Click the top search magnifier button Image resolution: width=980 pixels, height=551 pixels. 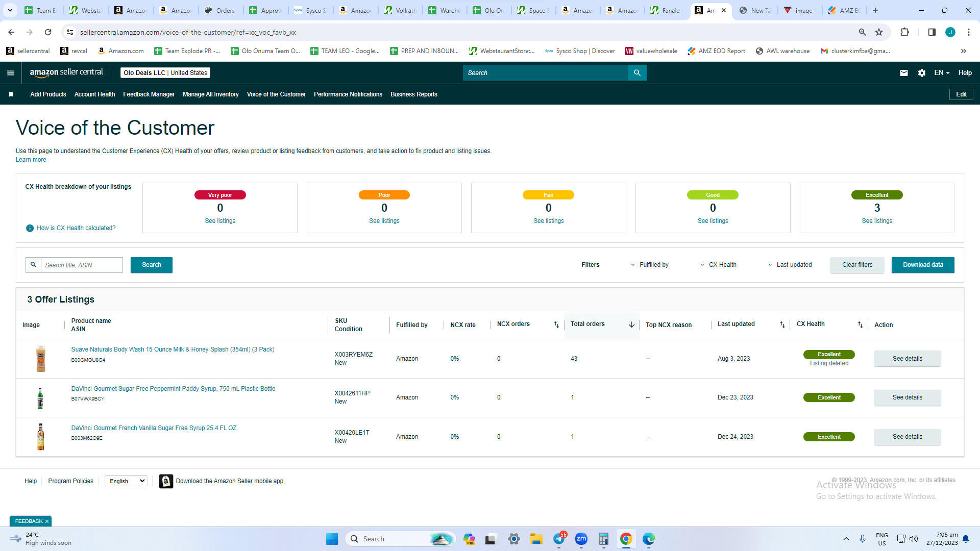637,73
